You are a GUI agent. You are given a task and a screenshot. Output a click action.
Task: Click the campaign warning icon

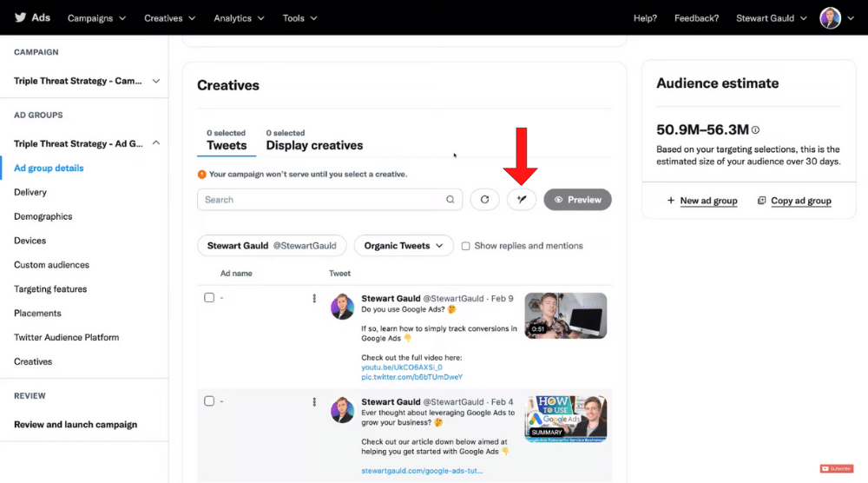(x=202, y=175)
